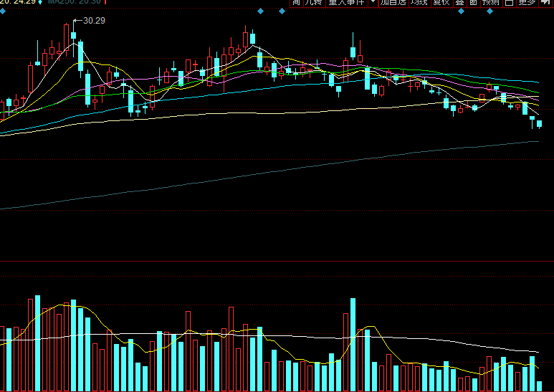Click 加自选 to add to watchlist
Image resolution: width=554 pixels, height=392 pixels.
(392, 3)
